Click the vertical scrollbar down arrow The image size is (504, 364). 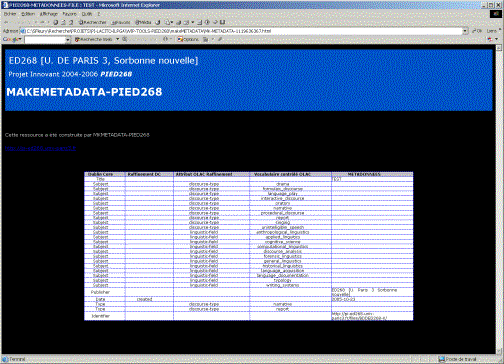[x=499, y=351]
